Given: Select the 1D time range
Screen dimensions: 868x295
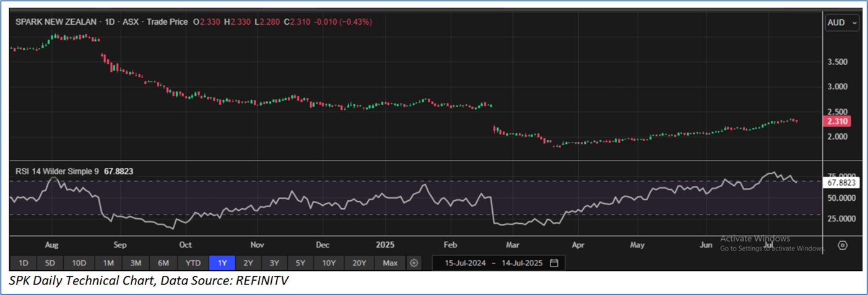Looking at the screenshot, I should (23, 263).
